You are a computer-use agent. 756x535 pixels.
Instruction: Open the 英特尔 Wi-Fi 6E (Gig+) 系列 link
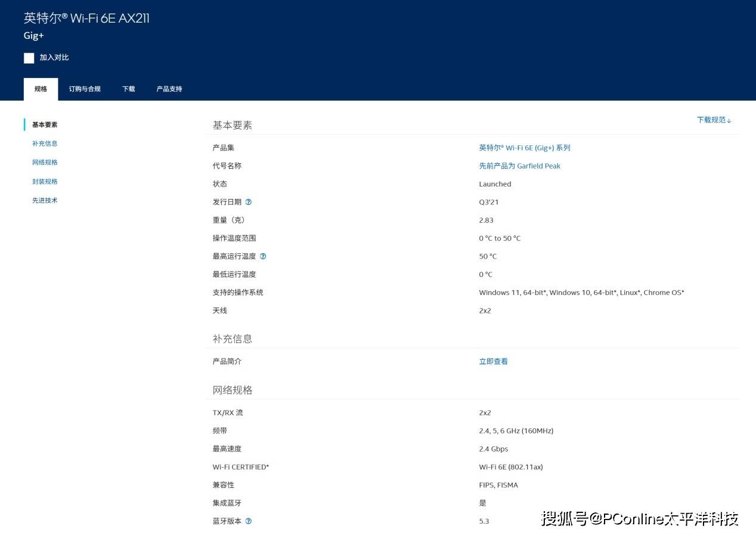click(x=525, y=148)
